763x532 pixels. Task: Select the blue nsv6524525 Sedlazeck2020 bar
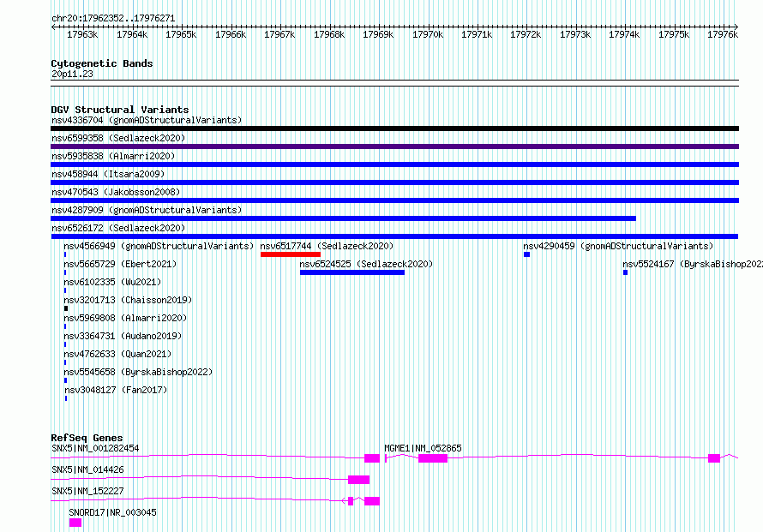[x=352, y=272]
